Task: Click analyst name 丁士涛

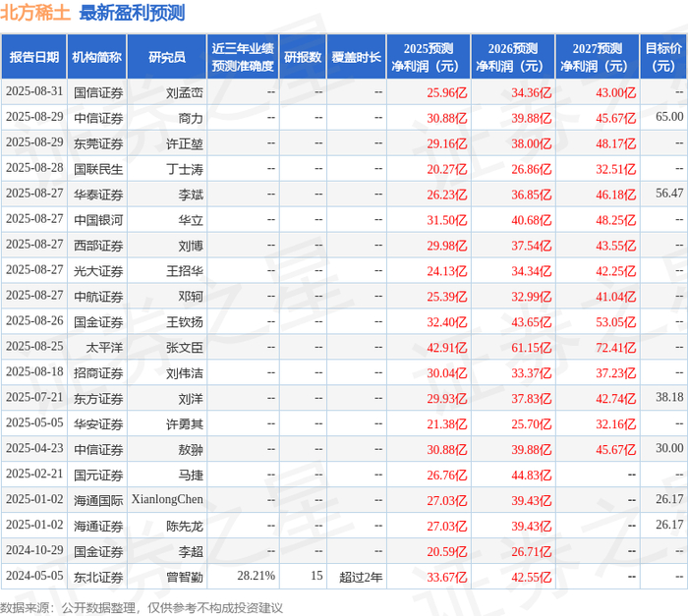Action: click(x=185, y=169)
